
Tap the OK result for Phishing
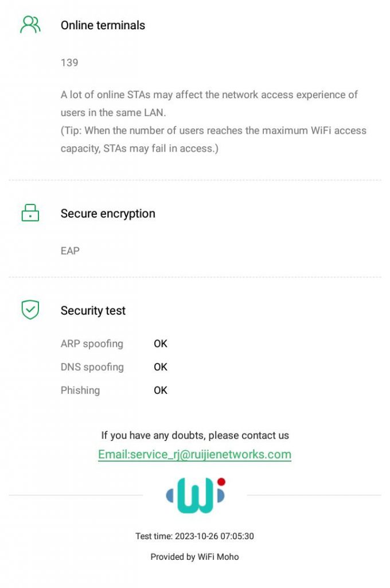tap(161, 390)
